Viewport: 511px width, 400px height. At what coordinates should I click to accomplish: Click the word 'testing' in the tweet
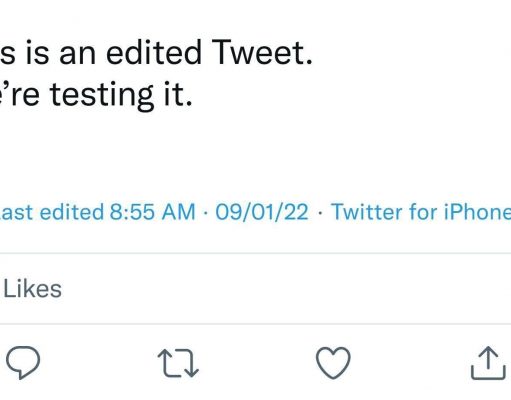click(x=102, y=96)
